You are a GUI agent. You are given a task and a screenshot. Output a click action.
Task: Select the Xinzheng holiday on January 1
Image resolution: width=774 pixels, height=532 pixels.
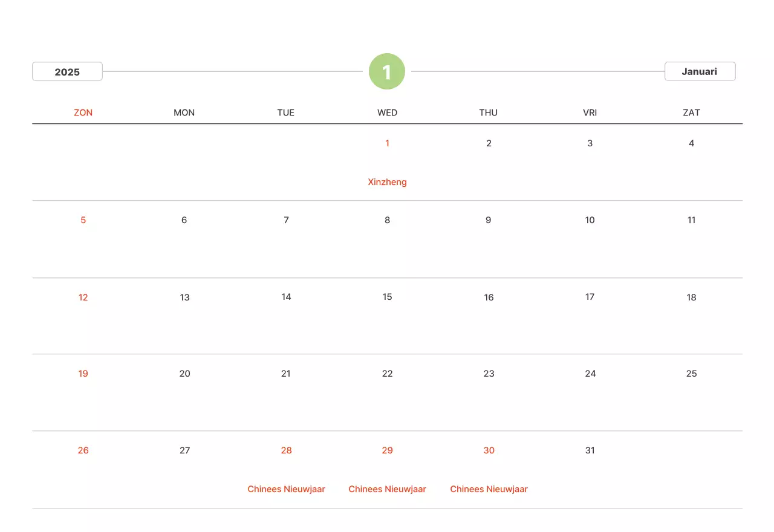tap(387, 182)
